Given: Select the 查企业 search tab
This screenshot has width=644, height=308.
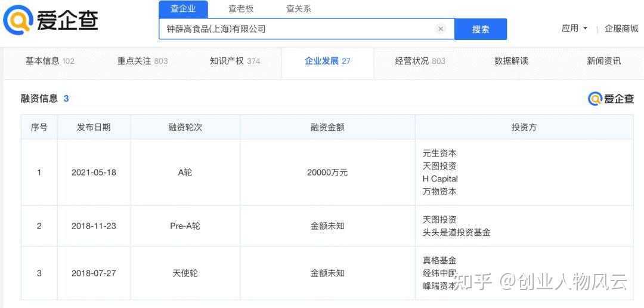Looking at the screenshot, I should click(183, 8).
